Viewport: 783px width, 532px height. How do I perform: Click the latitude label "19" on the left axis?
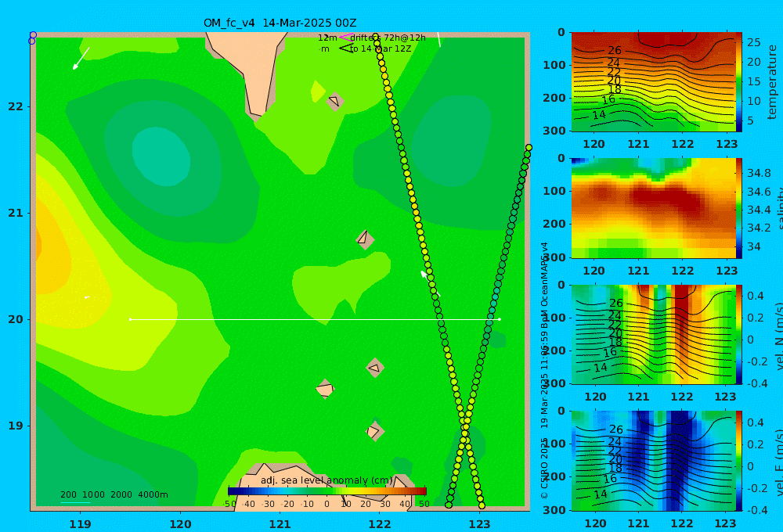(x=16, y=426)
